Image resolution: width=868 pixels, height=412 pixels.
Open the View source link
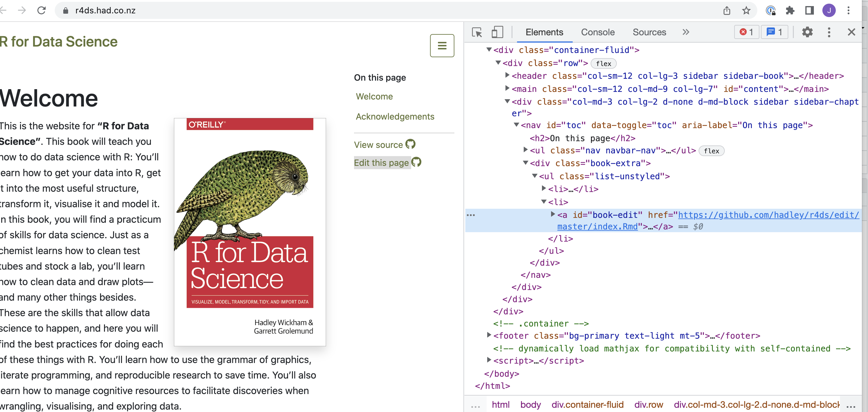click(378, 145)
